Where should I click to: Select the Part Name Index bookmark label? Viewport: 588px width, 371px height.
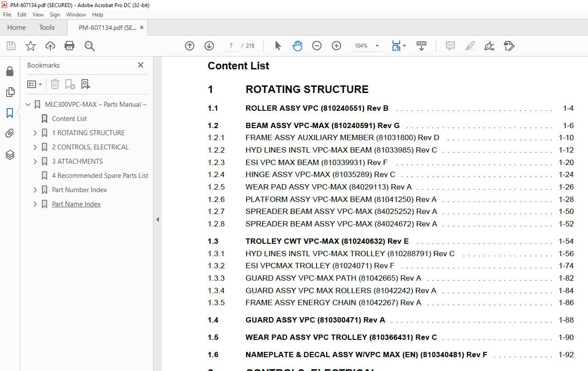(76, 204)
